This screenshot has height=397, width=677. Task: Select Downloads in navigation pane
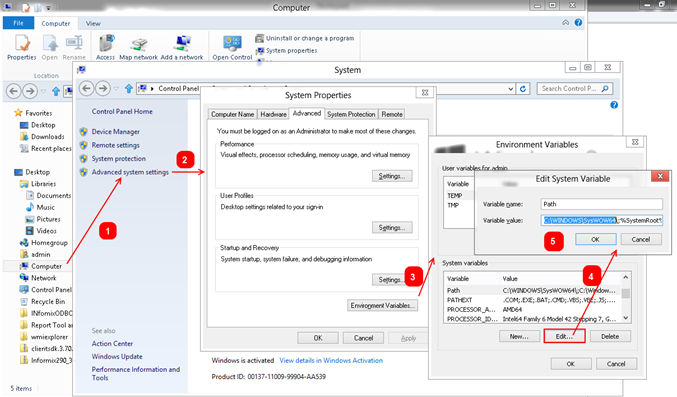43,137
